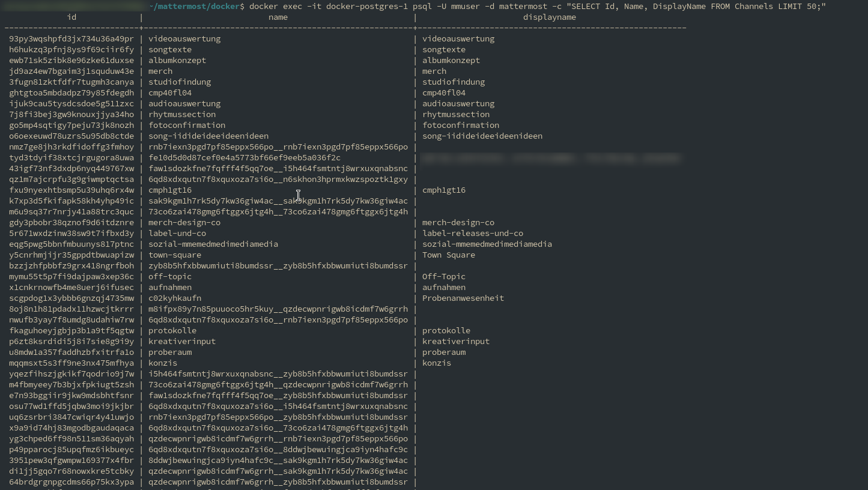Click the id starting with 'e7n93bggiir9'
Viewport: 868px width, 490px height.
point(71,395)
